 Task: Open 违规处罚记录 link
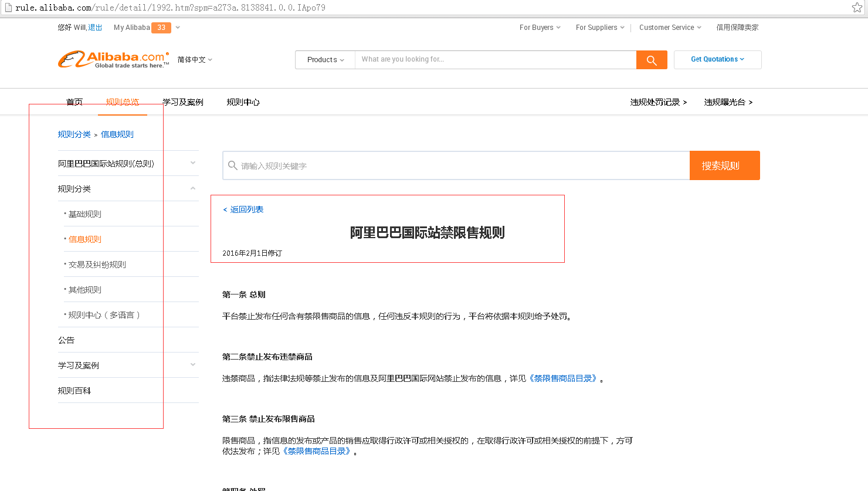coord(659,102)
